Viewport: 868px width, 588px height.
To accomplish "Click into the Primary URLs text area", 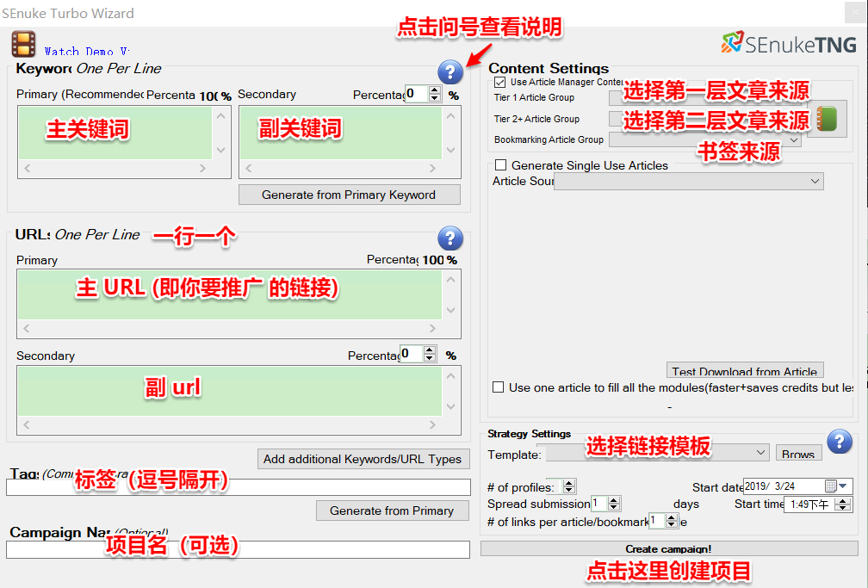I will [x=230, y=294].
